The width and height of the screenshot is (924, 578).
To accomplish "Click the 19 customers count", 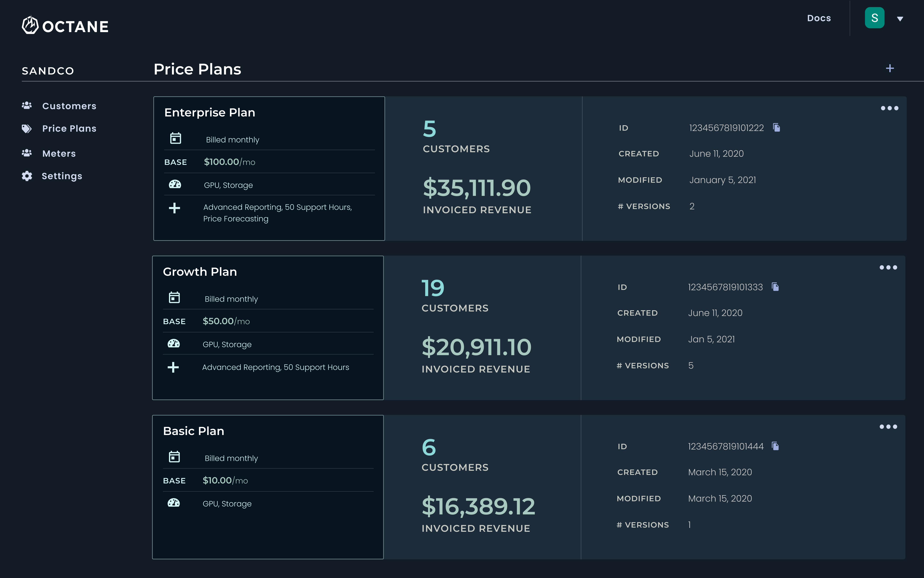I will [433, 288].
